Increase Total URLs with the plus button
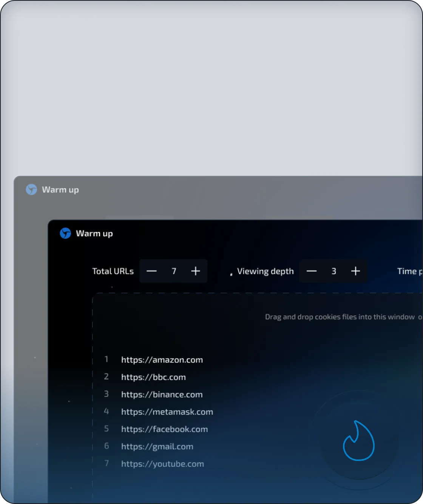 click(x=196, y=271)
